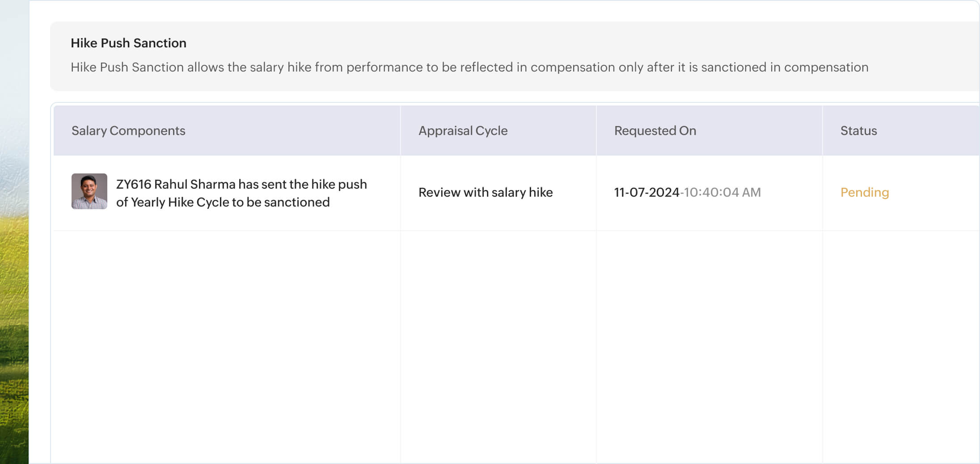This screenshot has width=980, height=464.
Task: Click the Hike Push Sanction description text
Action: tap(469, 67)
